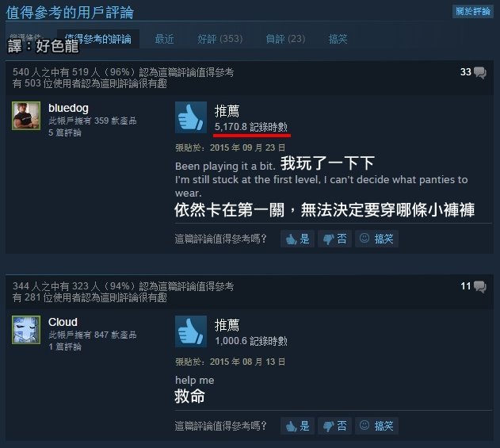Vote 是 (yes) on bluedog's review
Screen dimensions: 500x448
click(297, 239)
